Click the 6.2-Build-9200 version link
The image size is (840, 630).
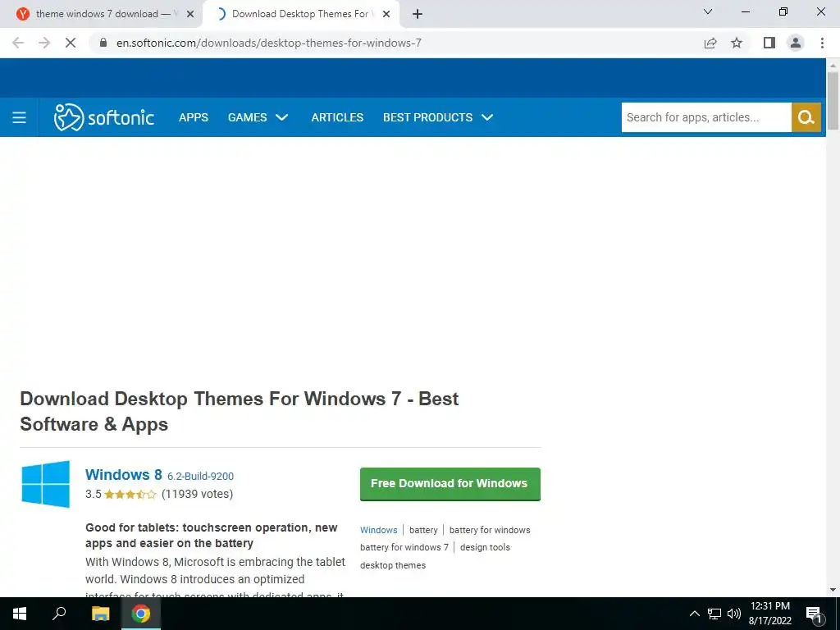(x=200, y=477)
